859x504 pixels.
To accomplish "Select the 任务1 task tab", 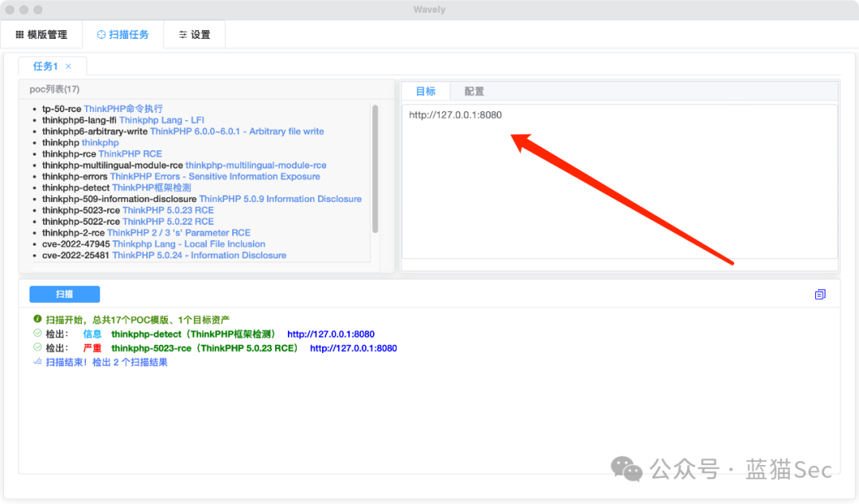I will tap(45, 66).
